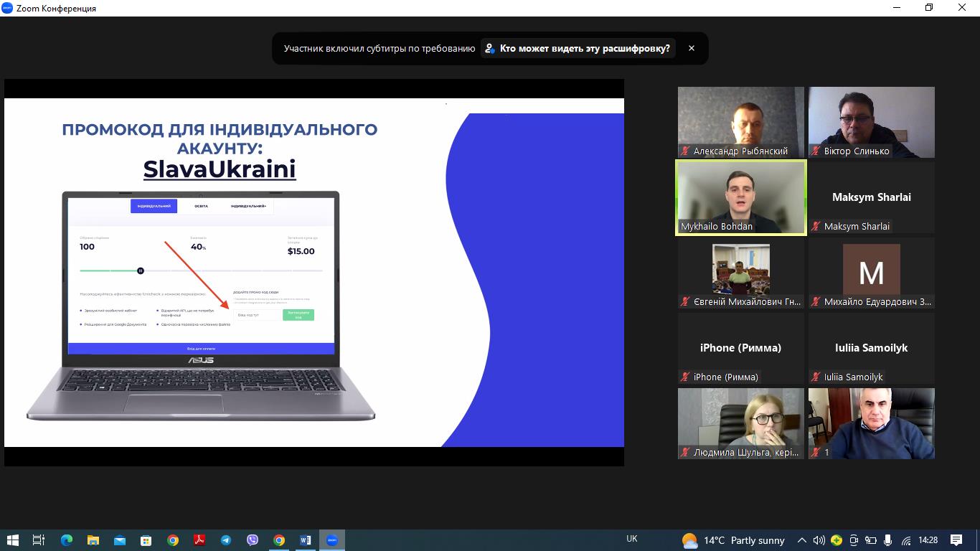Viewport: 980px width, 551px height.
Task: Open File Explorer from the taskbar
Action: tap(93, 540)
